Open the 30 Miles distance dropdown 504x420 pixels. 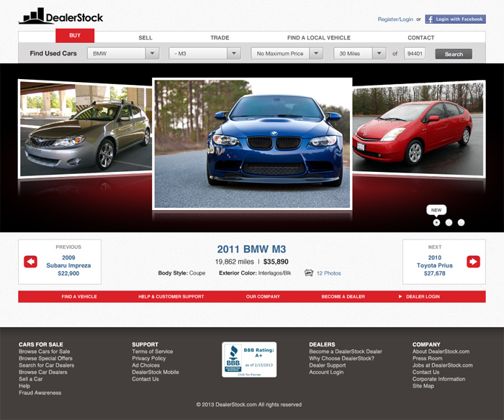click(360, 53)
